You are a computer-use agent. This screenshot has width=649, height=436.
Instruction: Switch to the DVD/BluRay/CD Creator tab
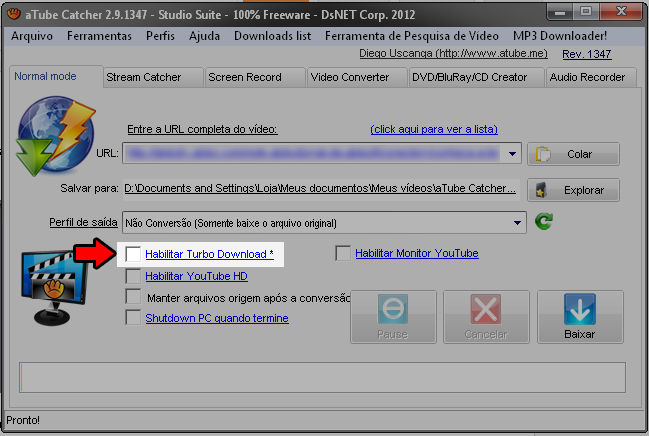coord(477,77)
